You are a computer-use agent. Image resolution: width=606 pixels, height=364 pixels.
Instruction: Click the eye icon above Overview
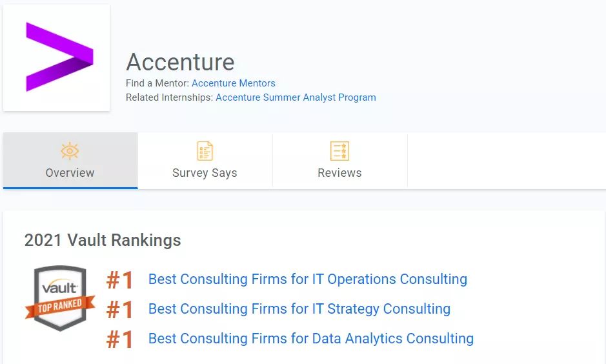tap(70, 151)
